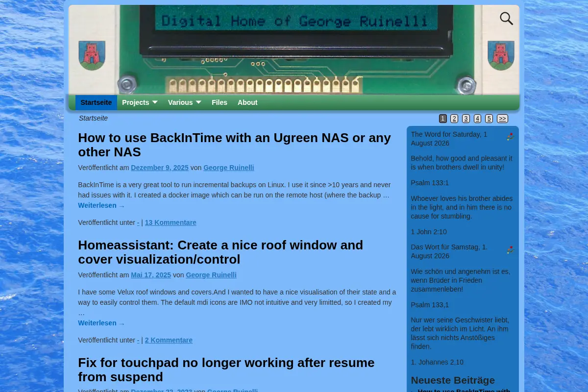Go to pagination page 4

point(477,119)
